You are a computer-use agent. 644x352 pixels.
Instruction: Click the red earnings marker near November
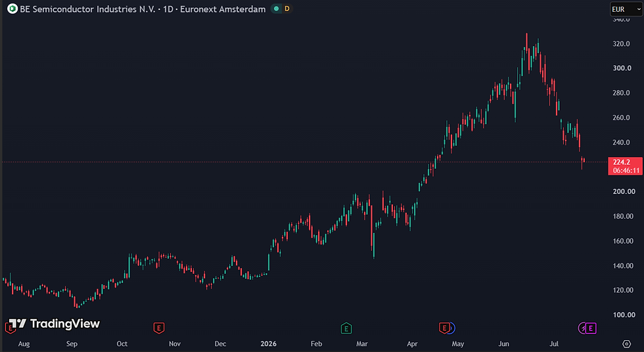pyautogui.click(x=159, y=328)
